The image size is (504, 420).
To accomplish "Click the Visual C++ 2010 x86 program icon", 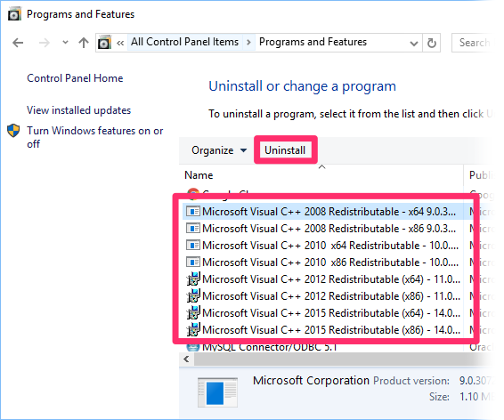I will click(193, 262).
